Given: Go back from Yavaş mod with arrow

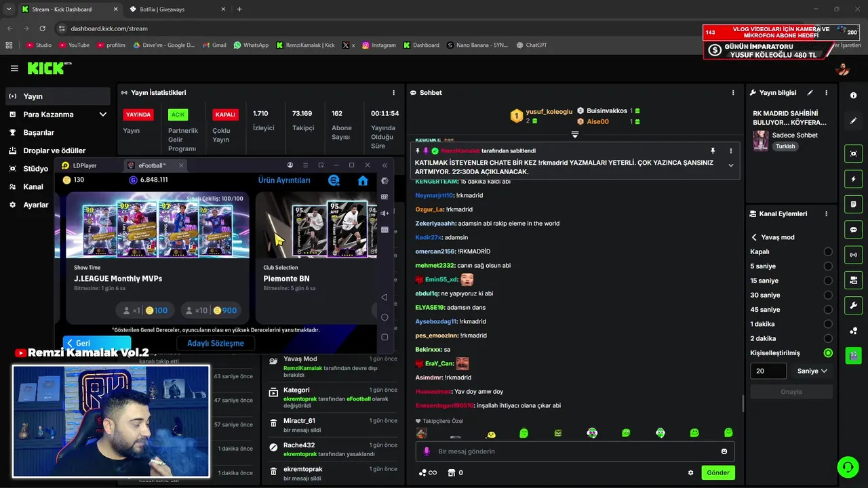Looking at the screenshot, I should coord(754,237).
